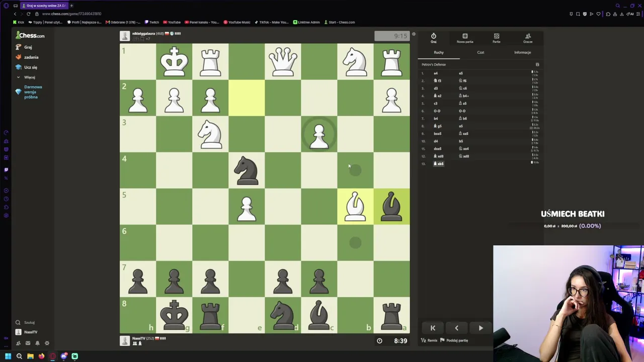Start a Nowa partia
This screenshot has width=644, height=362.
point(465,38)
